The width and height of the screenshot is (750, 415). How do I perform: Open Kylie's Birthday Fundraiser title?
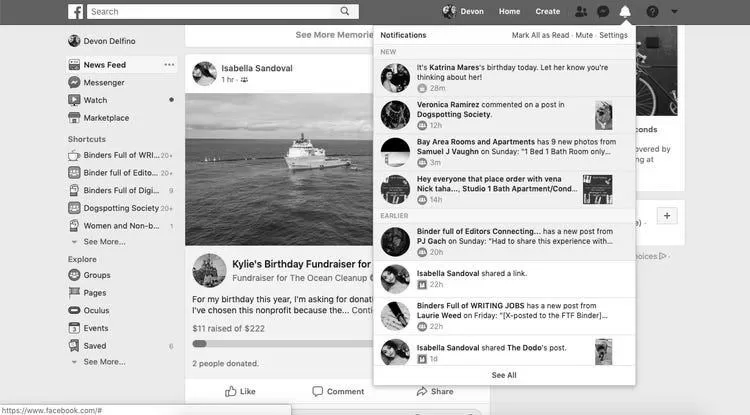[x=301, y=264]
